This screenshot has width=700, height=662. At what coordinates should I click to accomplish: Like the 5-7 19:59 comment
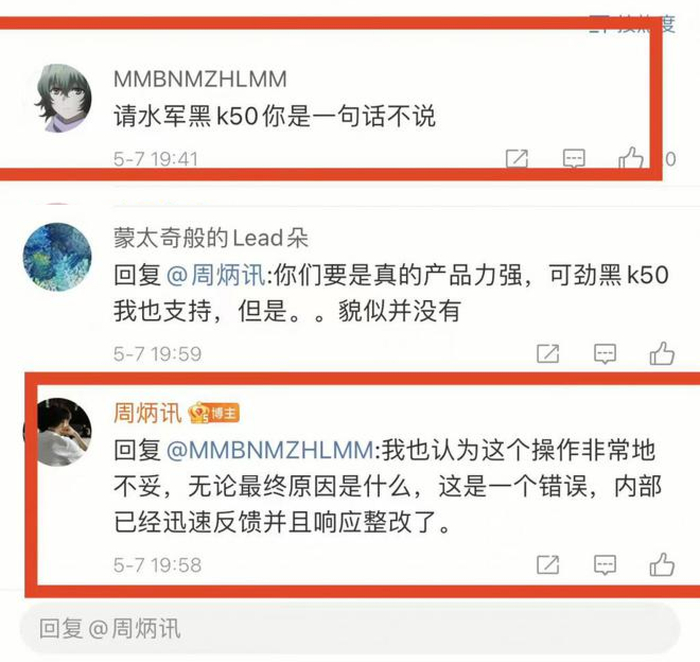tap(662, 353)
